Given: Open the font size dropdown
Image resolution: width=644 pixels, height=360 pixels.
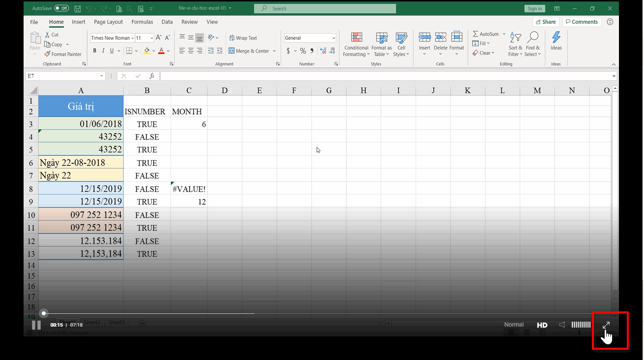Looking at the screenshot, I should (x=151, y=38).
